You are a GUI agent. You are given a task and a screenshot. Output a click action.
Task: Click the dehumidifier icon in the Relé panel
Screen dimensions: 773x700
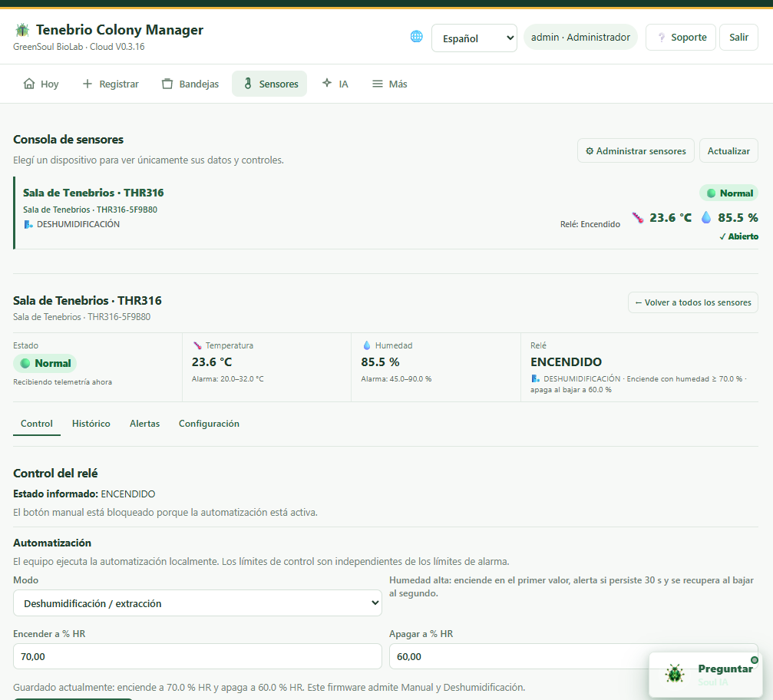tap(535, 378)
